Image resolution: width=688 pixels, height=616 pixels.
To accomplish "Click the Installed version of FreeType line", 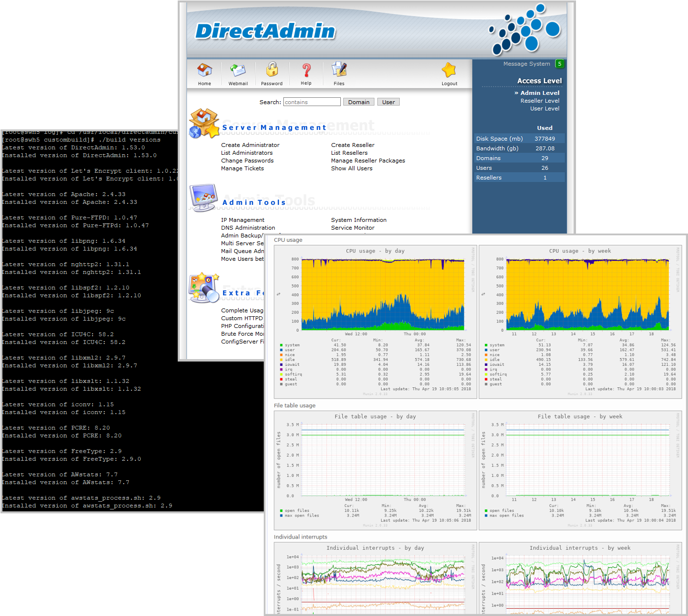I will [x=71, y=459].
